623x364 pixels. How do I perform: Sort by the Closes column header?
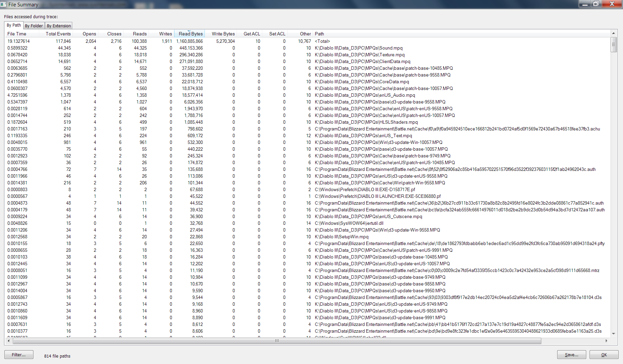111,34
